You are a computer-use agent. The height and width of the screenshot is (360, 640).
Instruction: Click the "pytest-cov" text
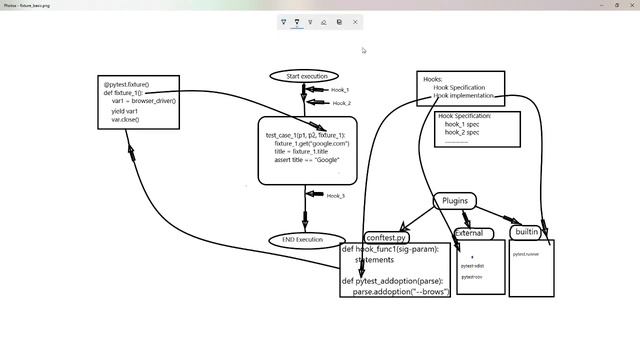click(x=472, y=277)
